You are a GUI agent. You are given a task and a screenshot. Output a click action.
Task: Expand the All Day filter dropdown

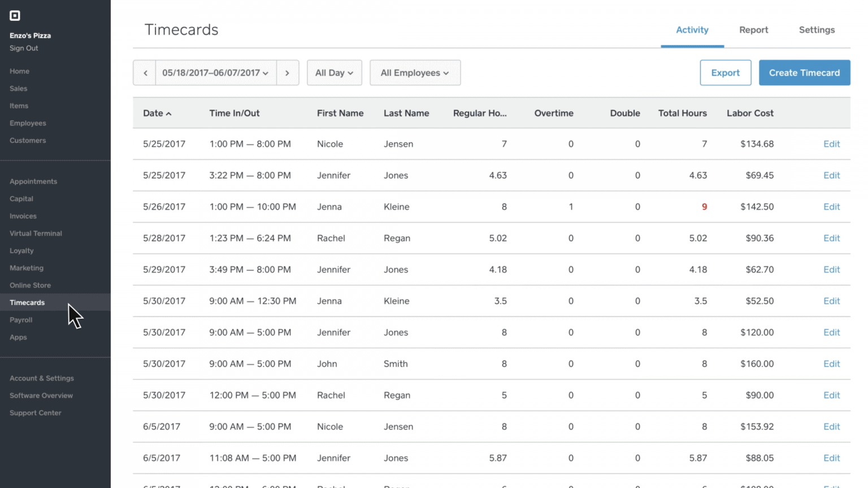point(334,72)
